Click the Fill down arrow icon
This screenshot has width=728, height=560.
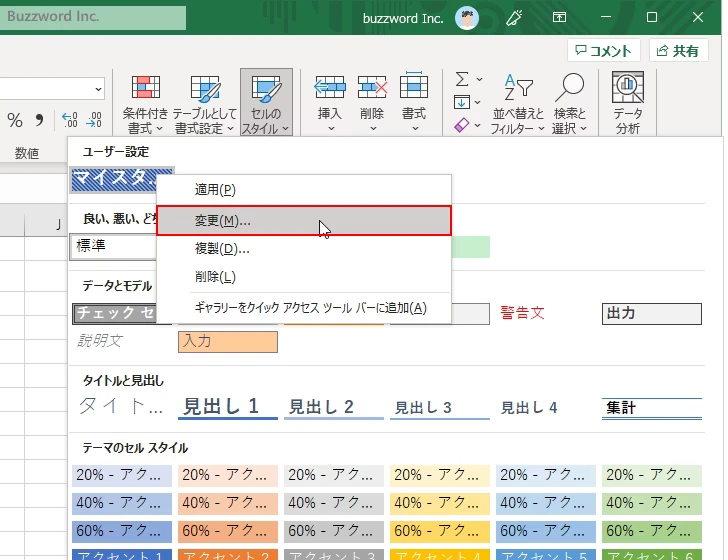pyautogui.click(x=462, y=102)
